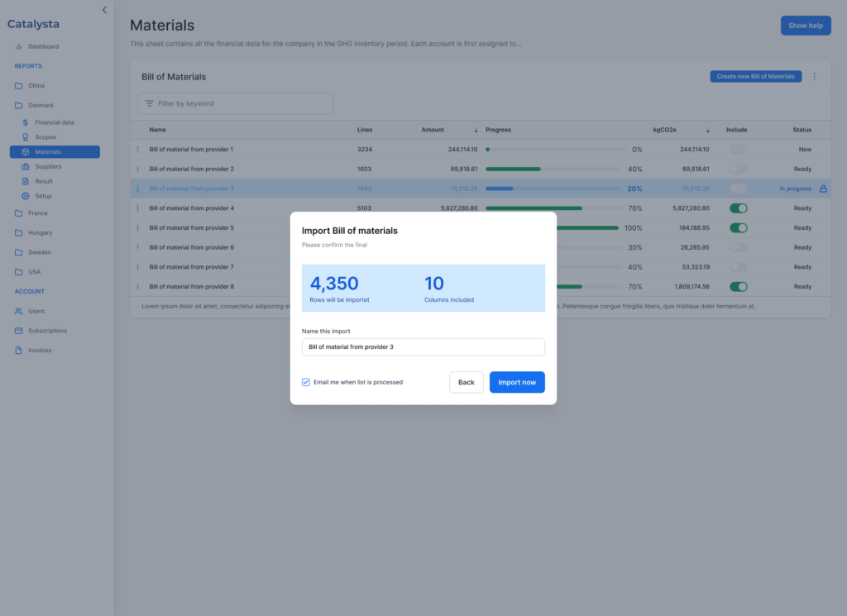
Task: Open the Result report page
Action: [44, 181]
